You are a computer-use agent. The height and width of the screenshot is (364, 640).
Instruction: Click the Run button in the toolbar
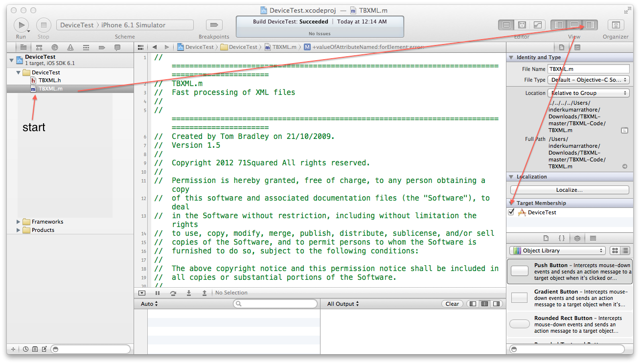[x=21, y=25]
